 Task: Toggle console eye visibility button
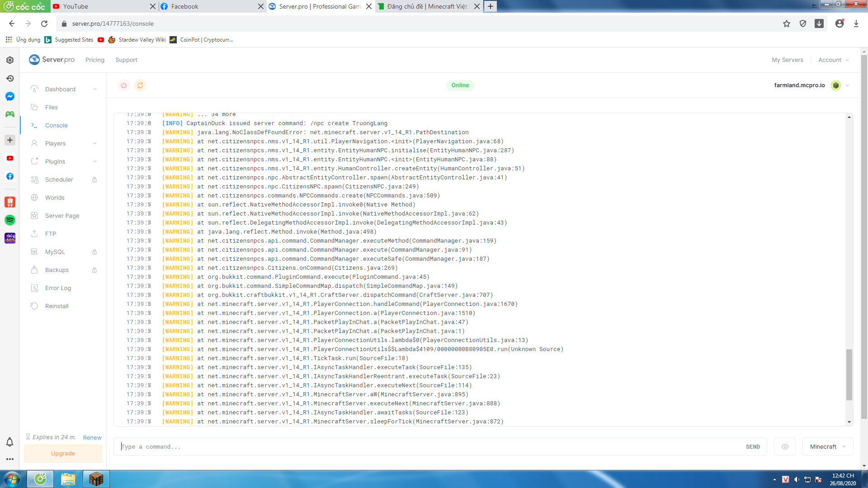tap(785, 446)
